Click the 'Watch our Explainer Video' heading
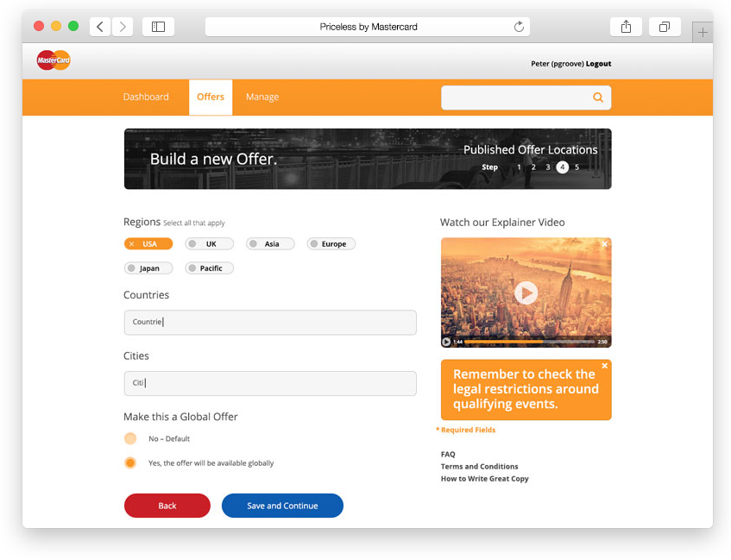Viewport: 731px width, 560px height. coord(502,223)
